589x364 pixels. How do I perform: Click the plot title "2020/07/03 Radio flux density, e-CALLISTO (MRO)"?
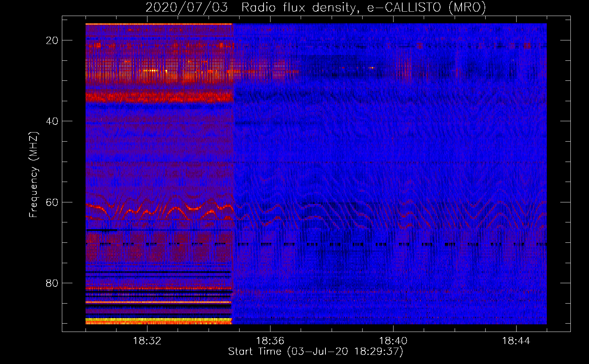[x=316, y=7]
